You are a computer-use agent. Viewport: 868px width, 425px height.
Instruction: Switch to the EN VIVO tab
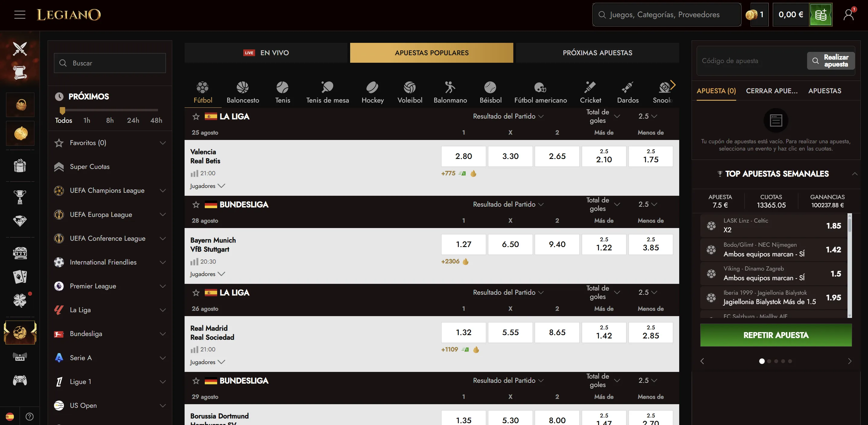pos(266,52)
